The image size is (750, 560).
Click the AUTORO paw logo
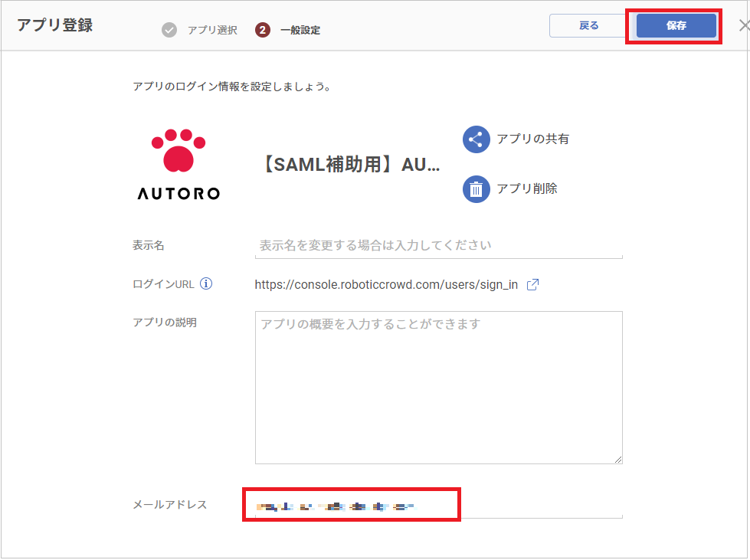click(x=178, y=164)
